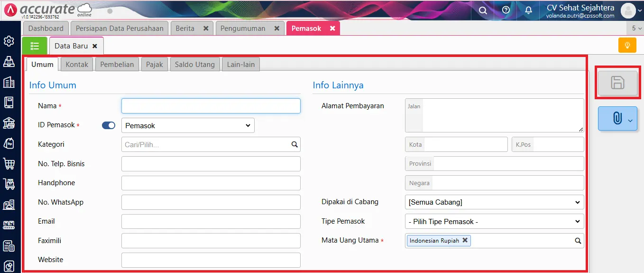Switch to the Saldo Utang tab
644x273 pixels.
pyautogui.click(x=194, y=64)
